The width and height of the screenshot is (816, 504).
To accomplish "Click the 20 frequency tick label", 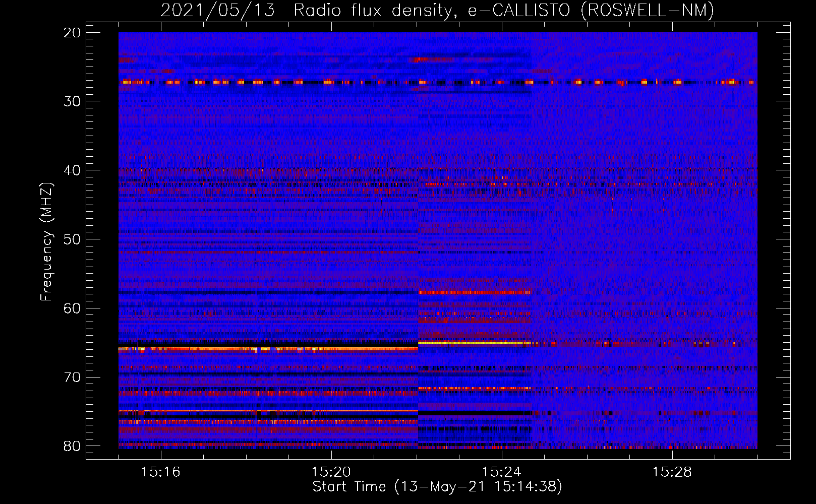I will pos(73,33).
